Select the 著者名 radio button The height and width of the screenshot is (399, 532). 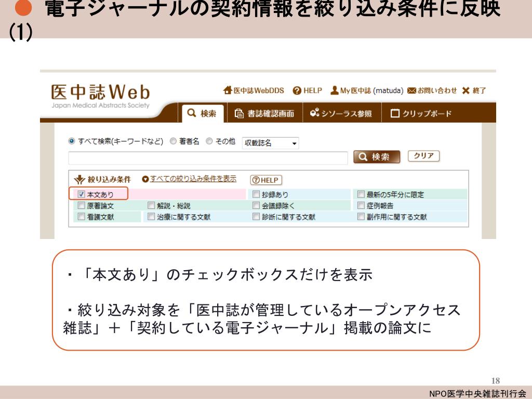[173, 141]
